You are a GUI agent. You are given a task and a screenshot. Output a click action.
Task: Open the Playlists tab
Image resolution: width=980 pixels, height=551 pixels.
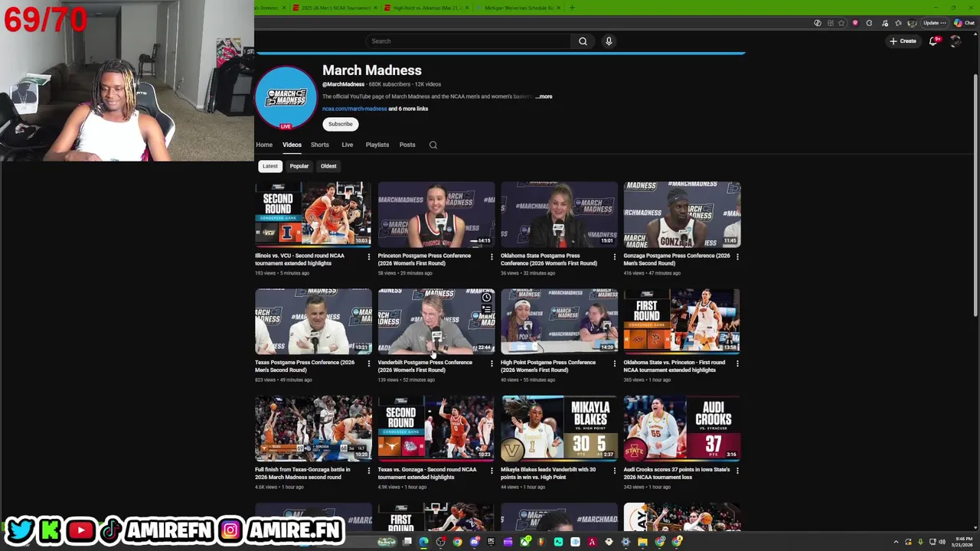tap(377, 145)
